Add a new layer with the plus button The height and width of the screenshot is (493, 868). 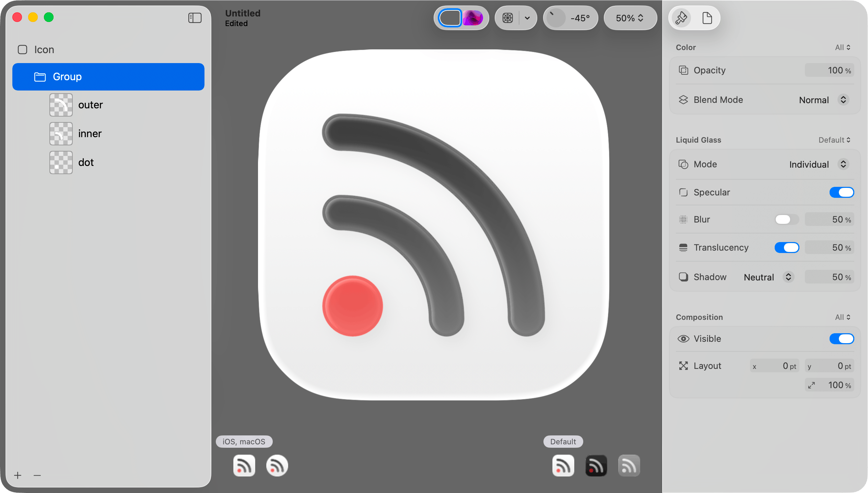(18, 475)
